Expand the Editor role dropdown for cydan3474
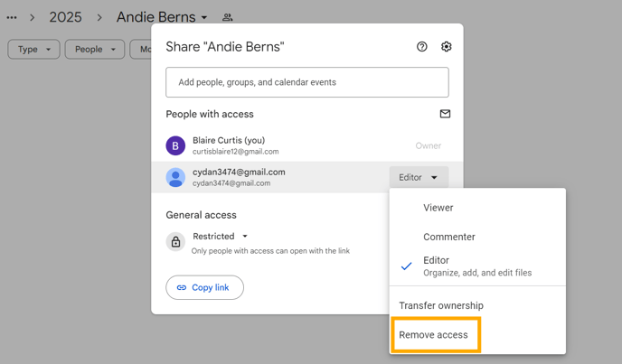The height and width of the screenshot is (364, 622). click(x=419, y=177)
